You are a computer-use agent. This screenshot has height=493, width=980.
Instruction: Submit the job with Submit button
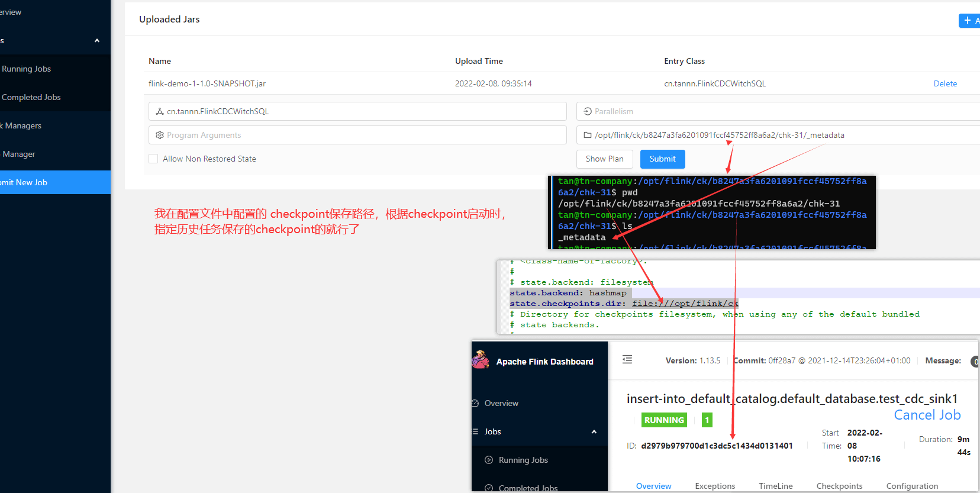(662, 159)
